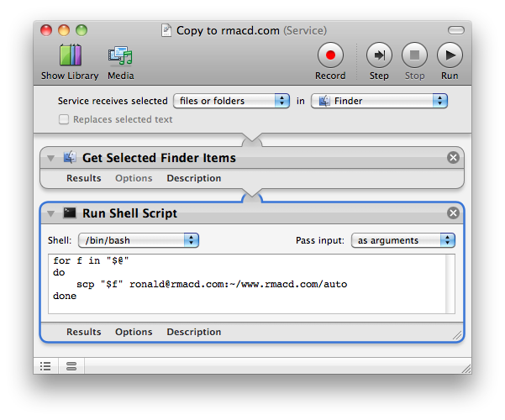This screenshot has height=420, width=505.
Task: Show the workflow log list view
Action: coord(45,365)
